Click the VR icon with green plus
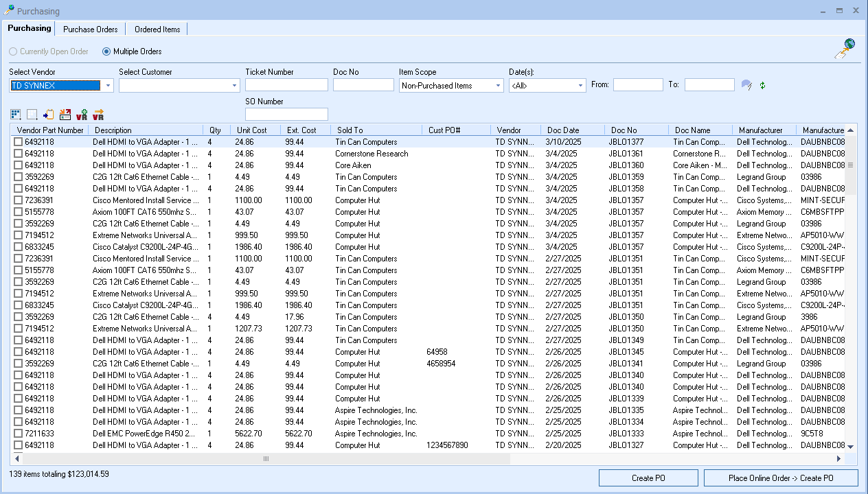Image resolution: width=868 pixels, height=494 pixels. (82, 115)
